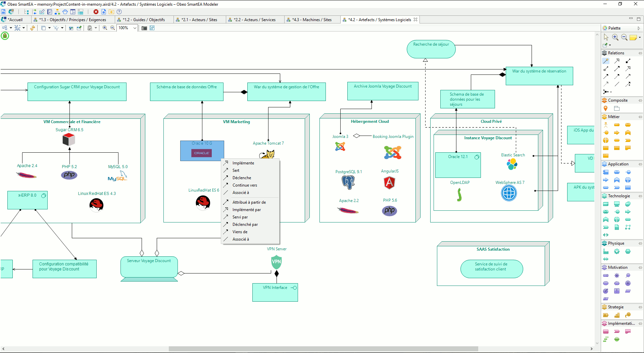Viewport: 644px width, 353px height.
Task: Minimize the editor area with its minimize icon
Action: pos(631,19)
